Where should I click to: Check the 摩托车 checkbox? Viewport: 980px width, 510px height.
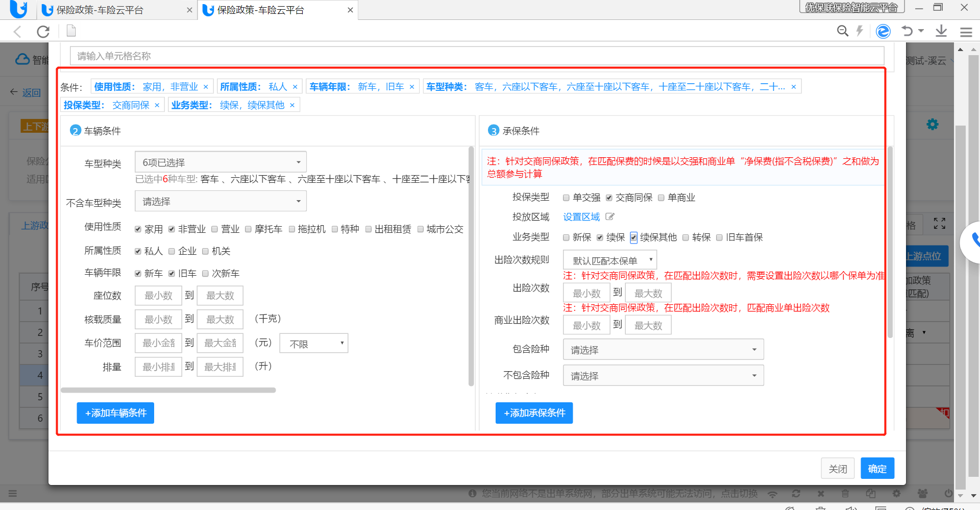[x=248, y=229]
